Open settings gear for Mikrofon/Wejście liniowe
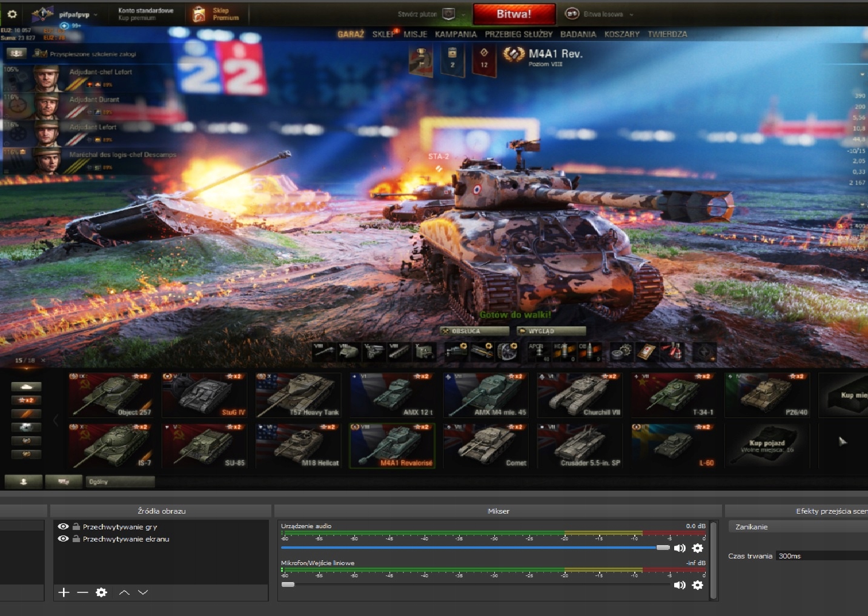This screenshot has width=868, height=616. click(x=698, y=585)
